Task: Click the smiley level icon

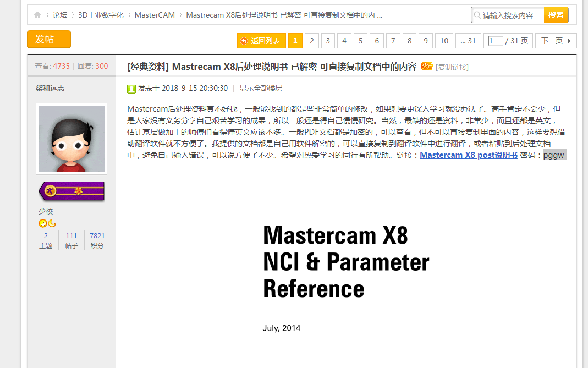Action: [43, 223]
